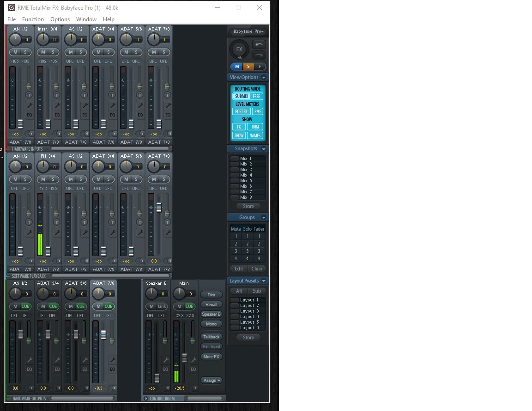Collapse the View Options section
The image size is (532, 411).
pyautogui.click(x=264, y=78)
